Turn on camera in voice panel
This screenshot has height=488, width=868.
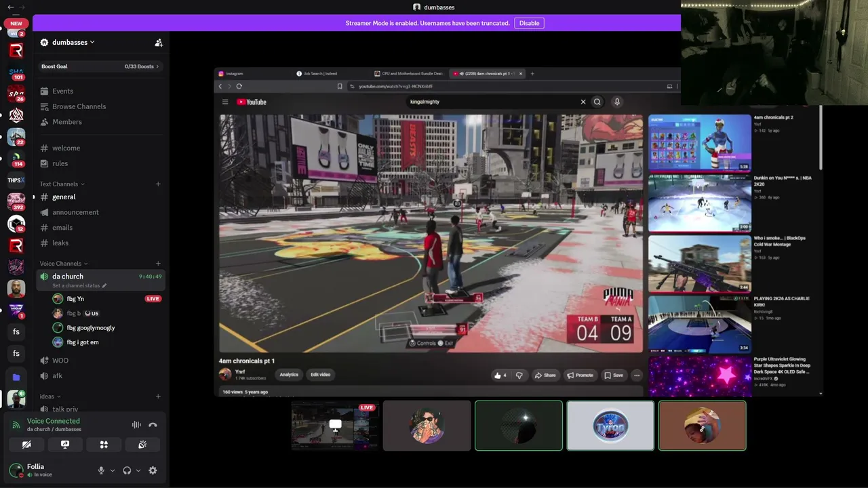point(26,445)
